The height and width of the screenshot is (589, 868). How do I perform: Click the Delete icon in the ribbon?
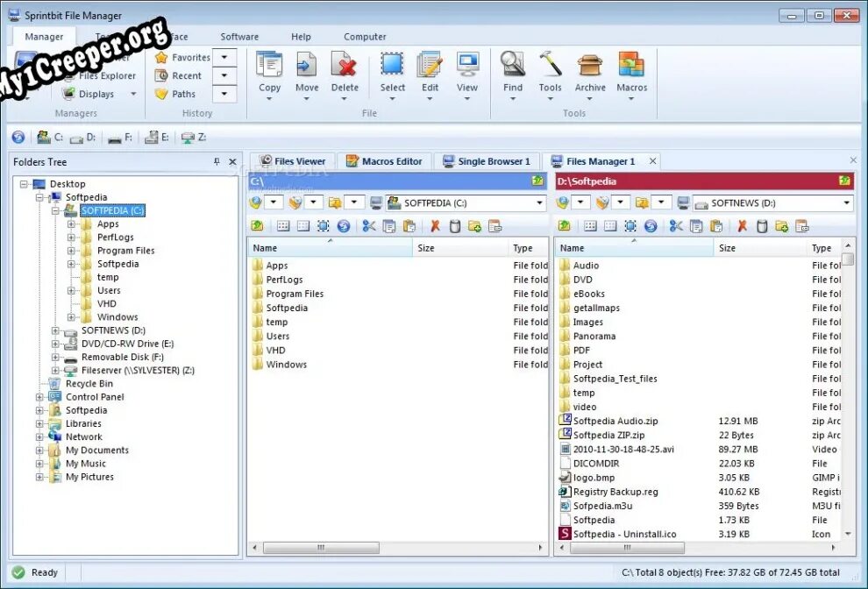point(345,65)
